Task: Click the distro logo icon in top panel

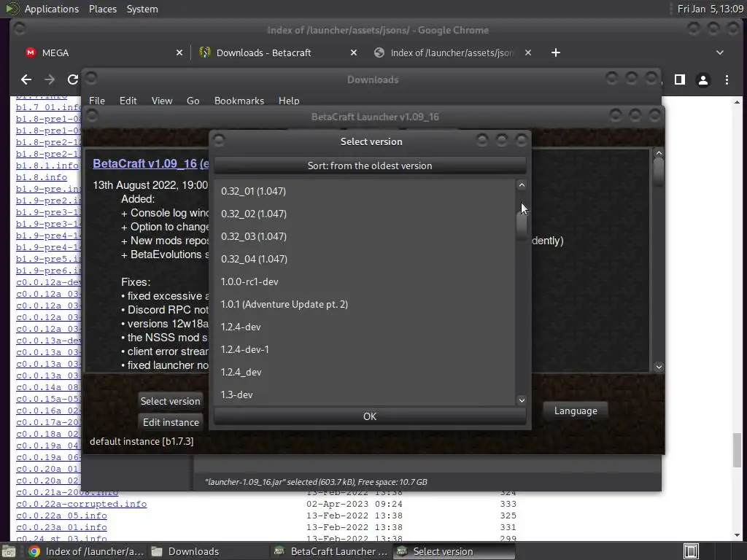Action: (12, 9)
